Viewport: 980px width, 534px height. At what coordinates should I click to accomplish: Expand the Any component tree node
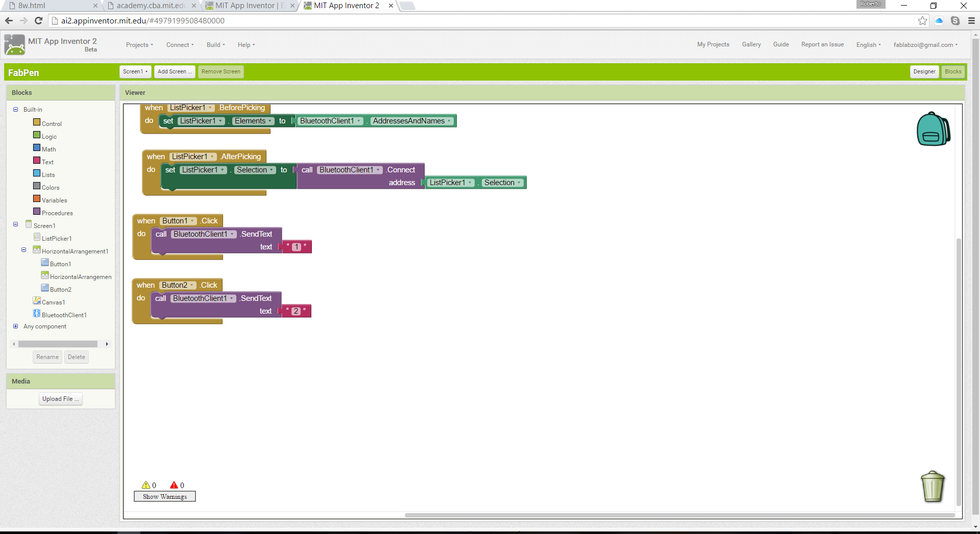(x=15, y=326)
